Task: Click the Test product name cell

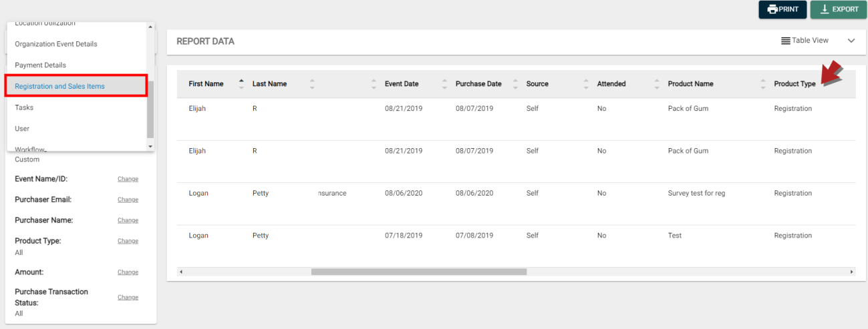Action: [674, 236]
